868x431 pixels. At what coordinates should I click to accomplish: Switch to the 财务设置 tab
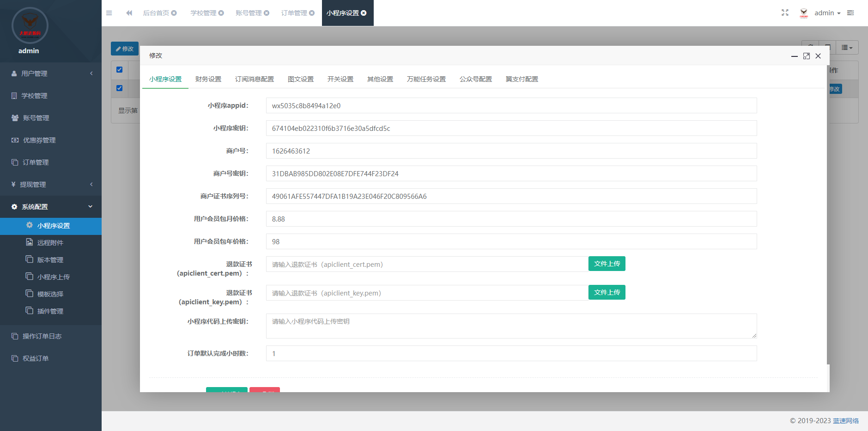point(208,79)
